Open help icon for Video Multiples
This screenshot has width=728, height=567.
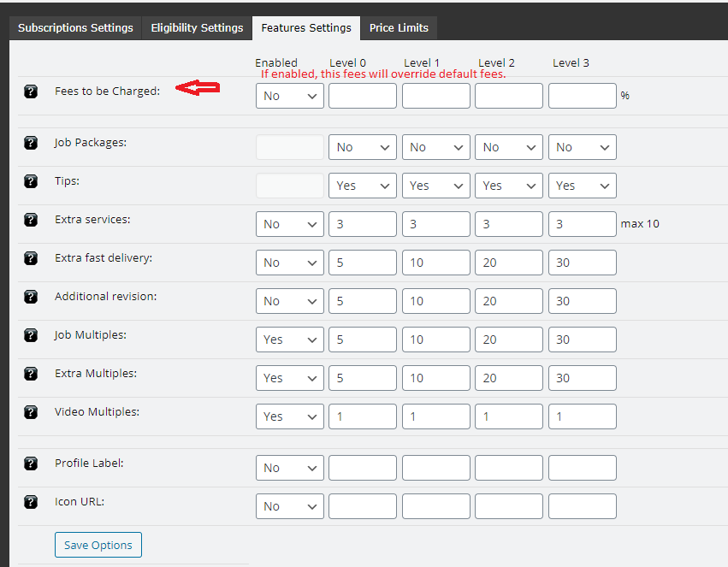(x=31, y=412)
